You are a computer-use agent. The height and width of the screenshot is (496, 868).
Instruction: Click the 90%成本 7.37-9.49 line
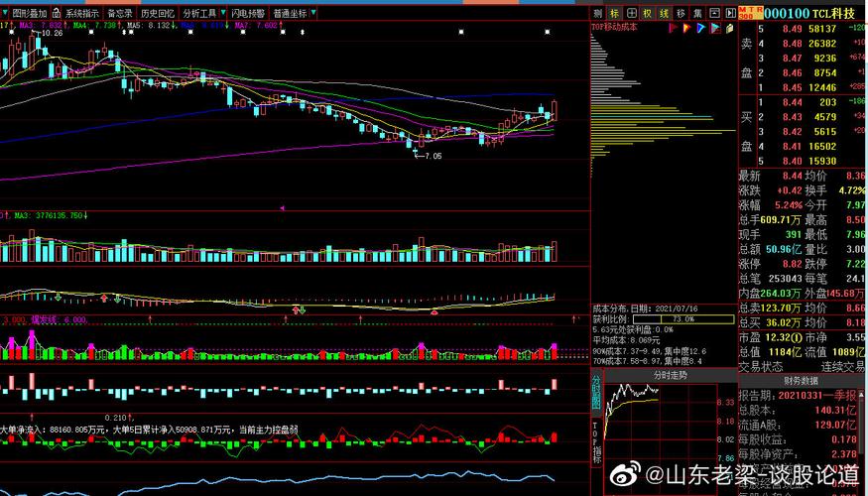[649, 350]
